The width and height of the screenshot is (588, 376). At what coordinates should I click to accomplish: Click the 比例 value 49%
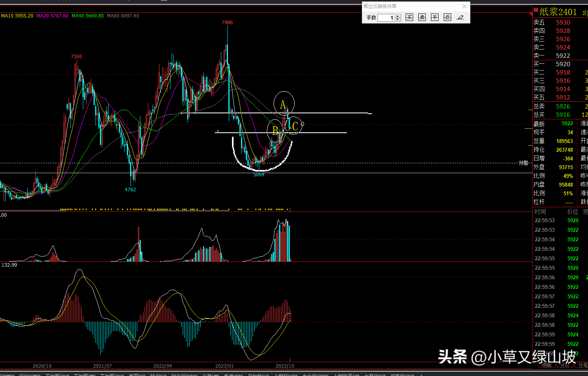568,176
